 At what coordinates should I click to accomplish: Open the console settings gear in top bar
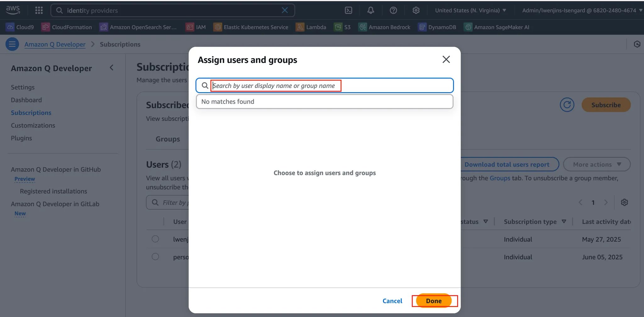click(416, 10)
